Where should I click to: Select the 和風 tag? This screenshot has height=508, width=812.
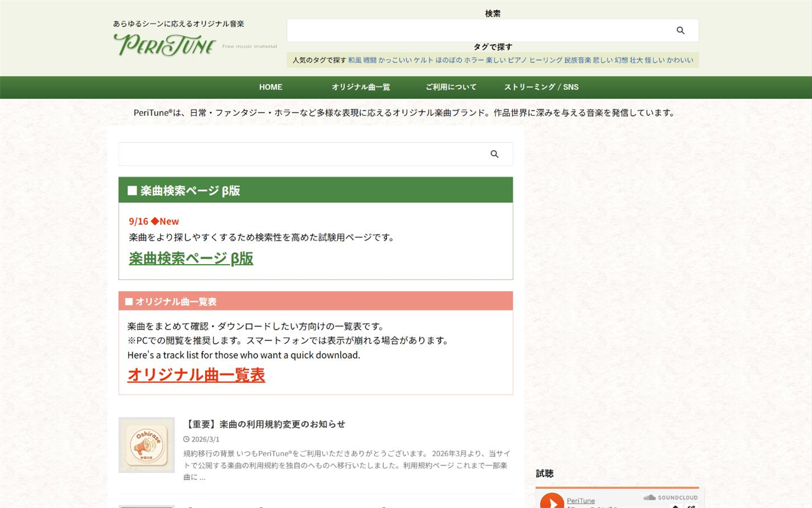tap(355, 60)
